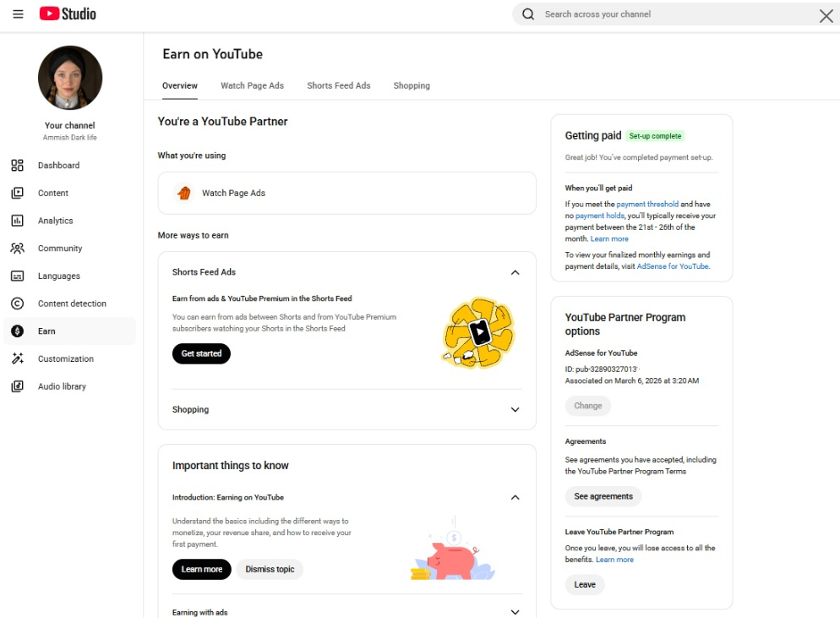
Task: Open Languages in the sidebar
Action: pos(69,276)
